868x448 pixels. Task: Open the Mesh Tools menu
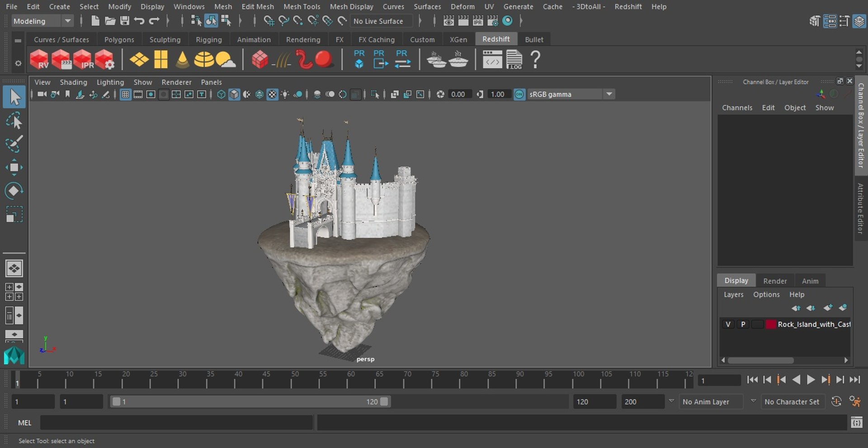click(302, 6)
